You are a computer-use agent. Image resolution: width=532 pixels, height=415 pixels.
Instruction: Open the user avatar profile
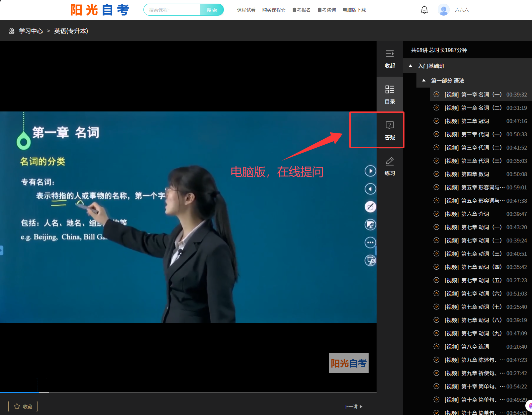point(443,10)
